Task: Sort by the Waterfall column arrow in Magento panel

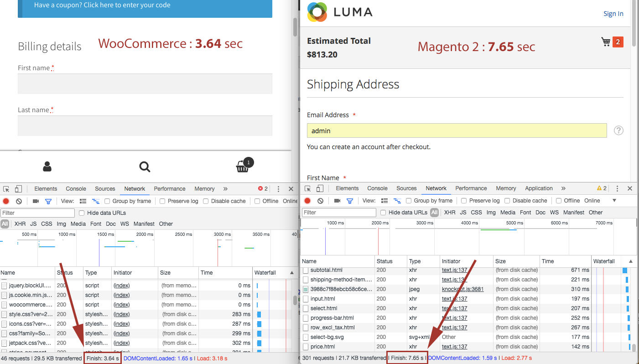Action: [630, 261]
